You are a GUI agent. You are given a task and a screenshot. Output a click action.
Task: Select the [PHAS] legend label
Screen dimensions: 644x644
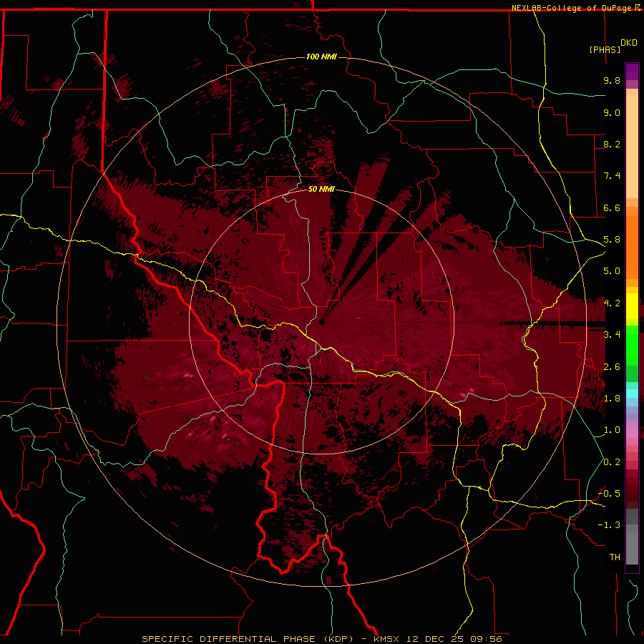[605, 49]
